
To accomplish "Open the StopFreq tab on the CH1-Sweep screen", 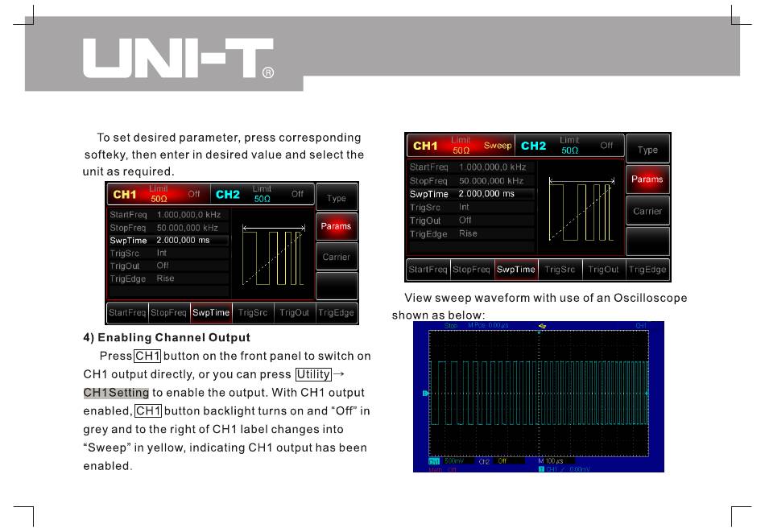I will pos(471,269).
